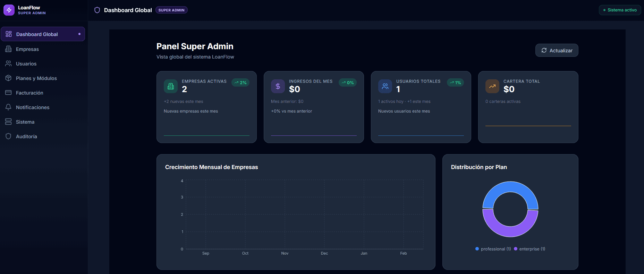Click the blue professional legend dot
644x274 pixels.
[x=477, y=249]
